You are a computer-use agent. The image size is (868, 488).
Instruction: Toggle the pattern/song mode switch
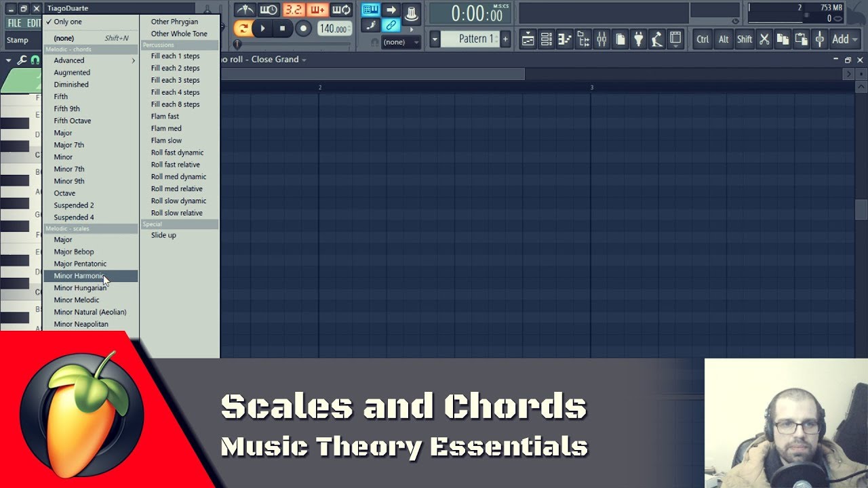[243, 28]
